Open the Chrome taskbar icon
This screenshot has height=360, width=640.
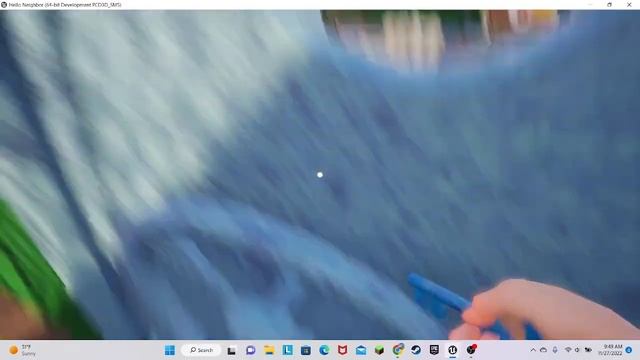(398, 349)
